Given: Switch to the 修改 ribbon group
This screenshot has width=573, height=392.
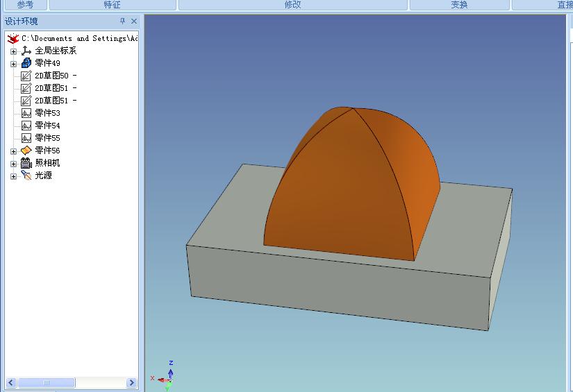Looking at the screenshot, I should 292,5.
